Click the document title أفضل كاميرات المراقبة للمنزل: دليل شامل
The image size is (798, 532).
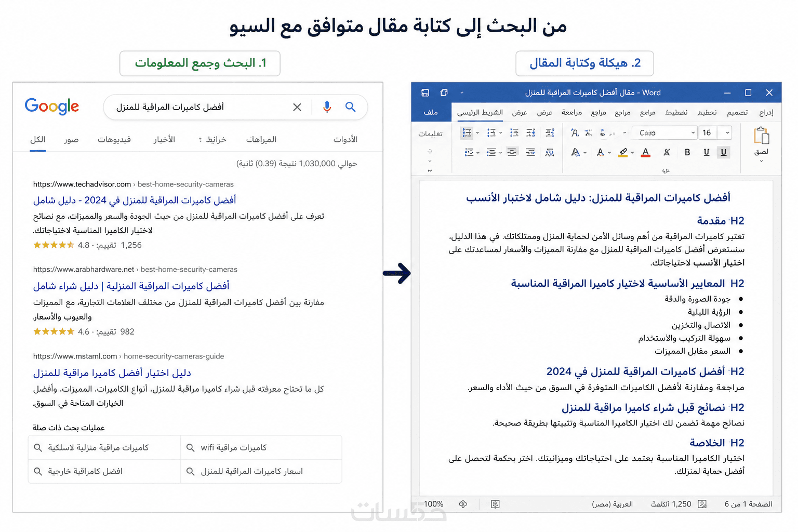point(598,198)
